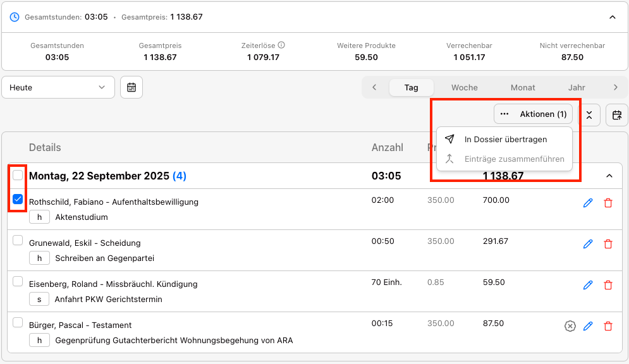Switch to the Monat view tab
629x364 pixels.
(x=523, y=87)
